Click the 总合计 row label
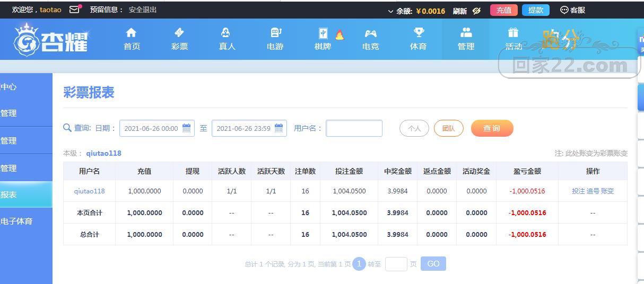Image resolution: width=644 pixels, height=284 pixels. [x=89, y=234]
